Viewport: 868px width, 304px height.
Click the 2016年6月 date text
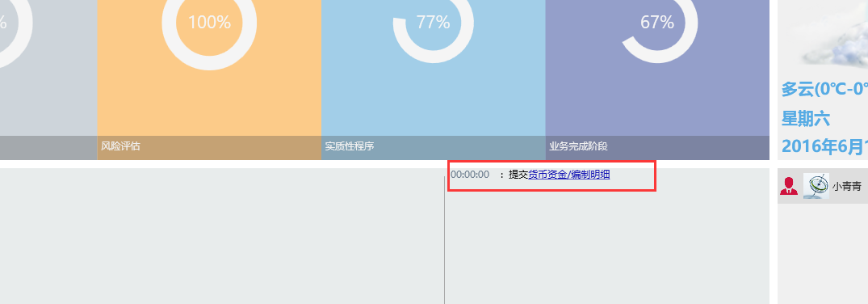824,147
